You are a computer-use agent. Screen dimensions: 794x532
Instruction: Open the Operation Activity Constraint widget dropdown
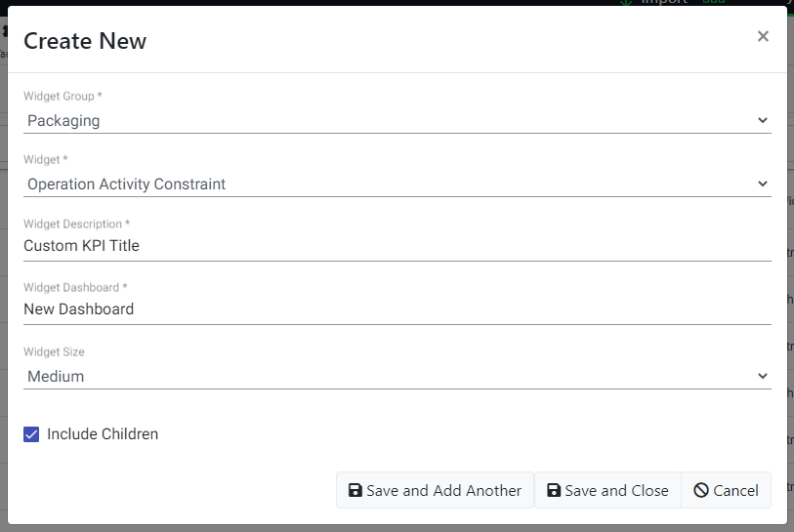click(x=391, y=184)
